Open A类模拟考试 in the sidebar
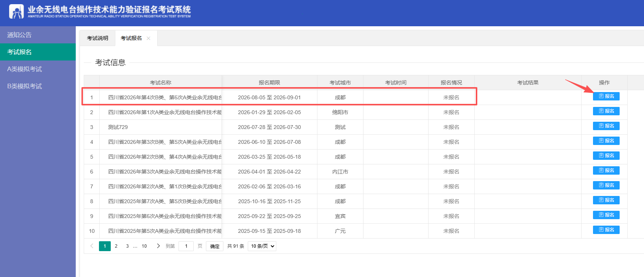Image resolution: width=644 pixels, height=277 pixels. point(38,69)
